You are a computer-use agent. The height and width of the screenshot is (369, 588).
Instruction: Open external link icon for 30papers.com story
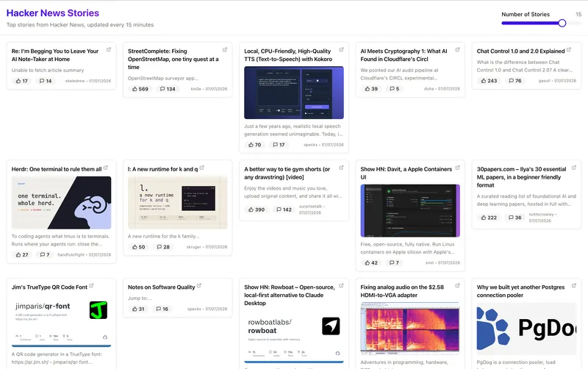(573, 168)
